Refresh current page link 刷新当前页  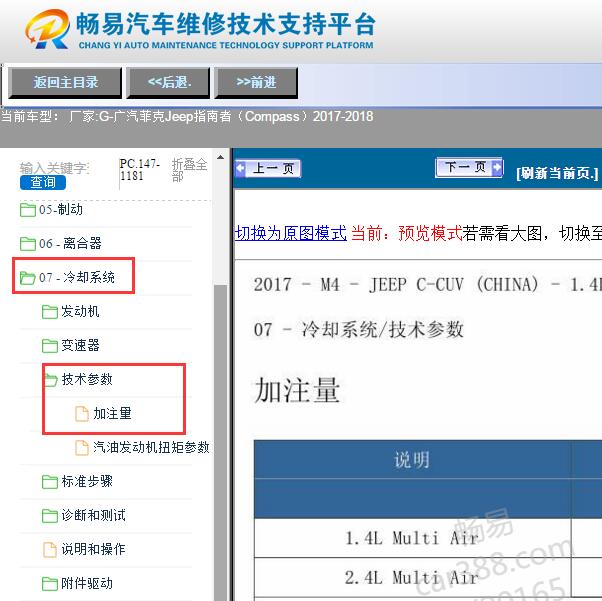(x=557, y=173)
